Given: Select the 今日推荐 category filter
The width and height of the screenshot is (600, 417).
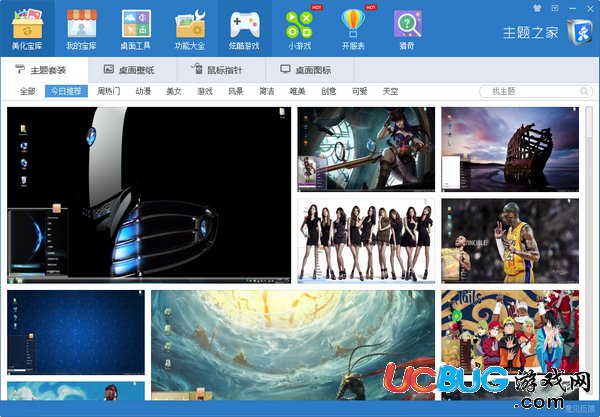Looking at the screenshot, I should click(x=66, y=91).
